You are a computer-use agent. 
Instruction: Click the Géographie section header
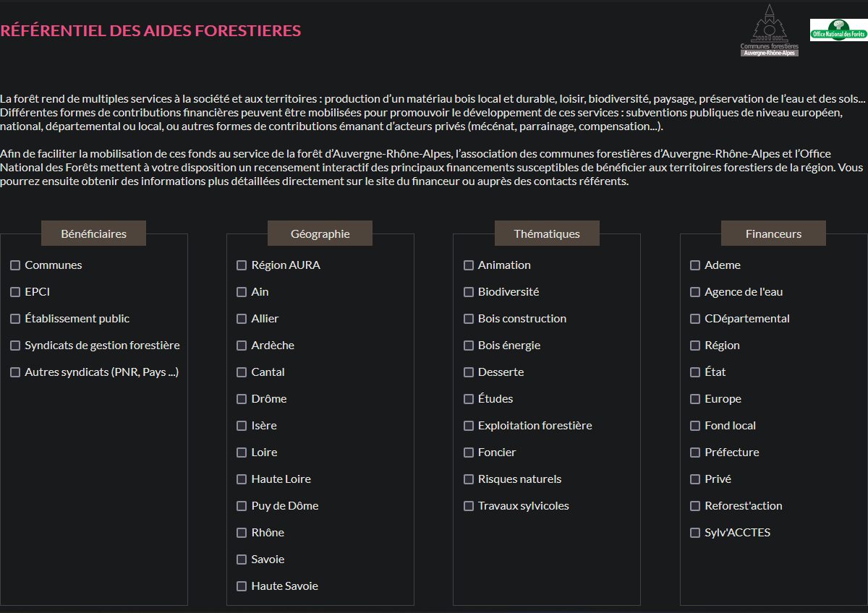[320, 233]
